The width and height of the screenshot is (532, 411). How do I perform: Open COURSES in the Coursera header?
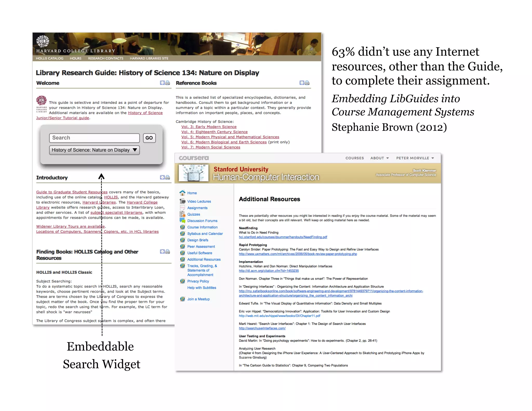click(355, 158)
